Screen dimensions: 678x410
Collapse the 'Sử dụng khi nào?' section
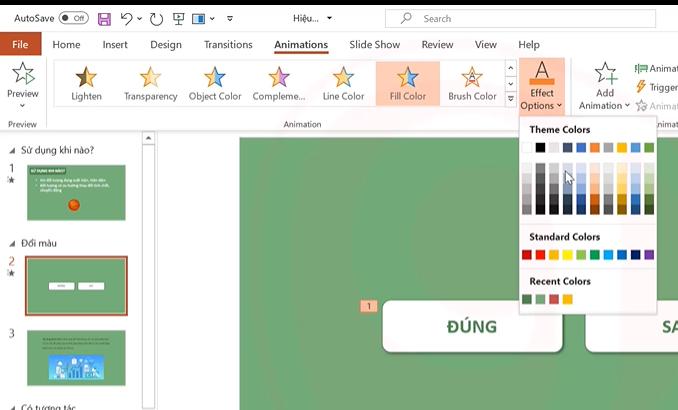click(x=12, y=151)
